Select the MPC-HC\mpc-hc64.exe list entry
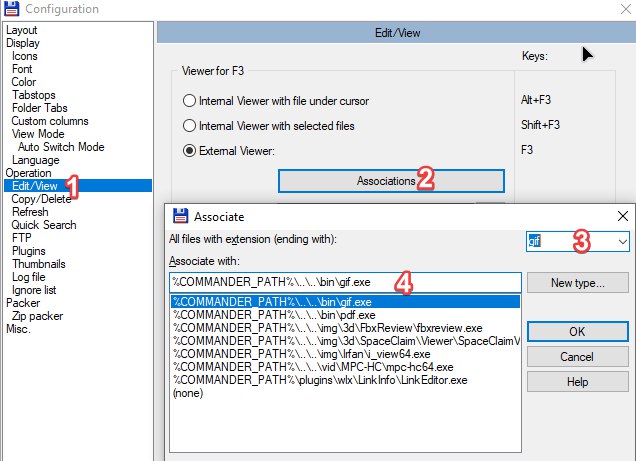 pos(345,367)
